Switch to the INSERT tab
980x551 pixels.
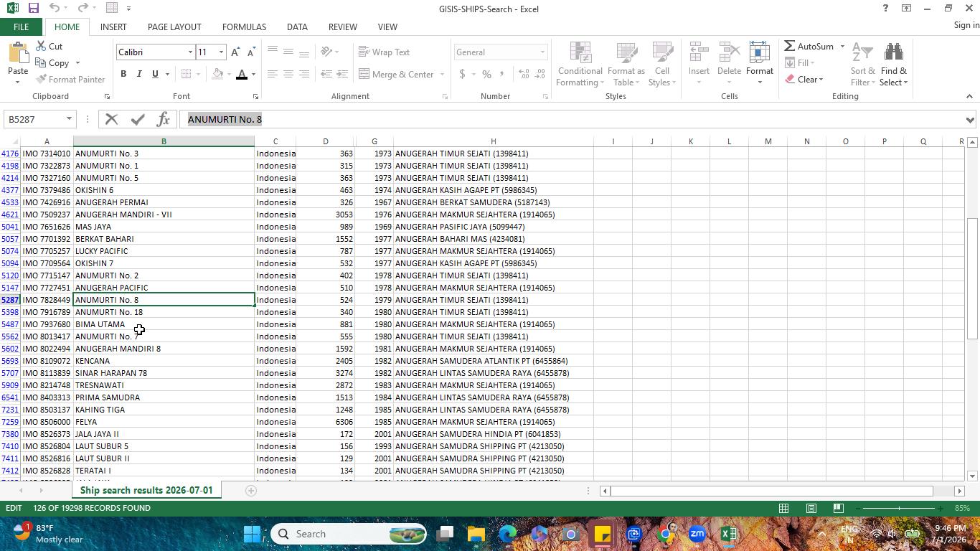pyautogui.click(x=113, y=27)
